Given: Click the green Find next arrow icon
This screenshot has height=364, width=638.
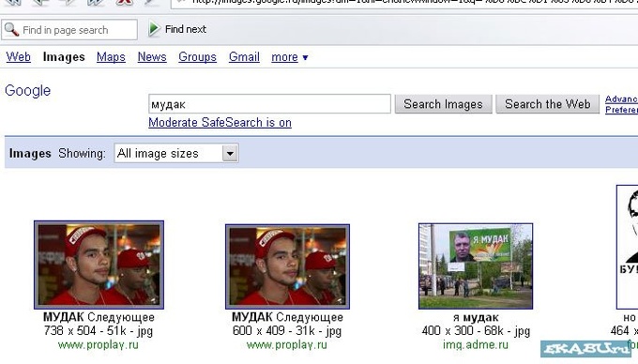Looking at the screenshot, I should click(154, 29).
